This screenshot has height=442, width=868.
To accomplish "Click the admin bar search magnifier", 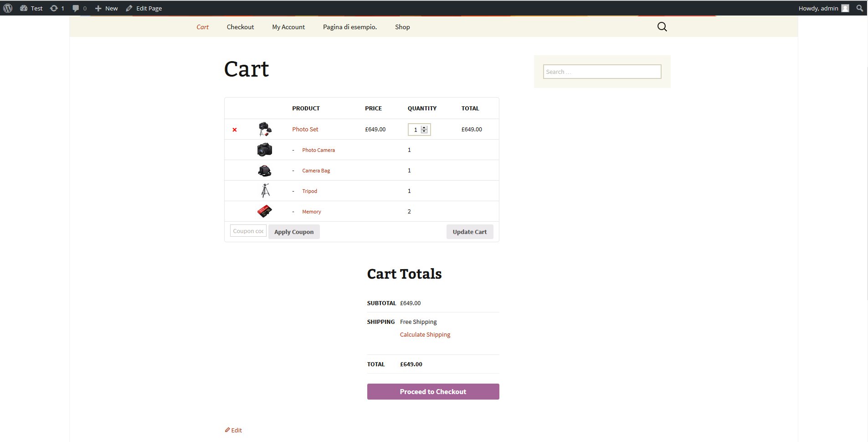I will 859,8.
